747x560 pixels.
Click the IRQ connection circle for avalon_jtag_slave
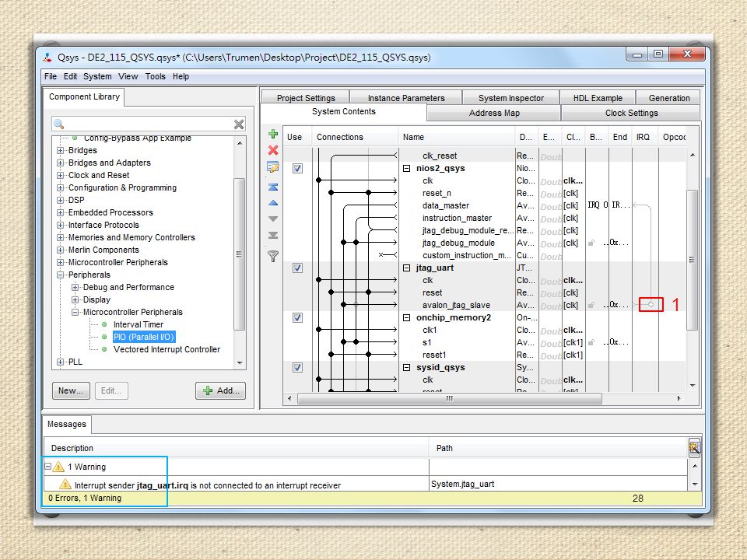[x=651, y=304]
